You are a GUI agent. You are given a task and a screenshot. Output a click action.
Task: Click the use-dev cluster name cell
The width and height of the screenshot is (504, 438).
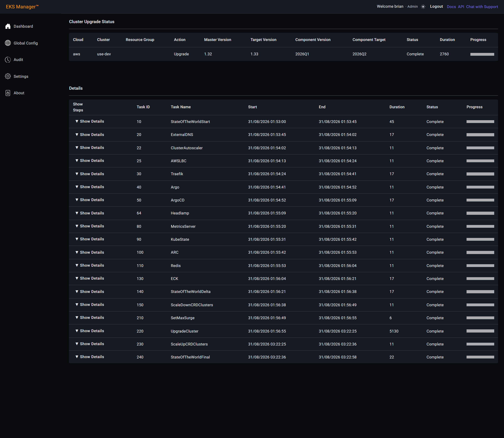click(x=104, y=54)
